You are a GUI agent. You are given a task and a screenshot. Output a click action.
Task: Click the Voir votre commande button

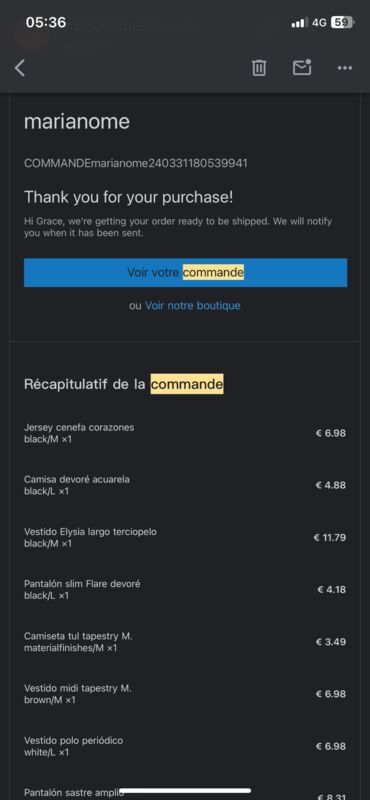click(x=185, y=272)
